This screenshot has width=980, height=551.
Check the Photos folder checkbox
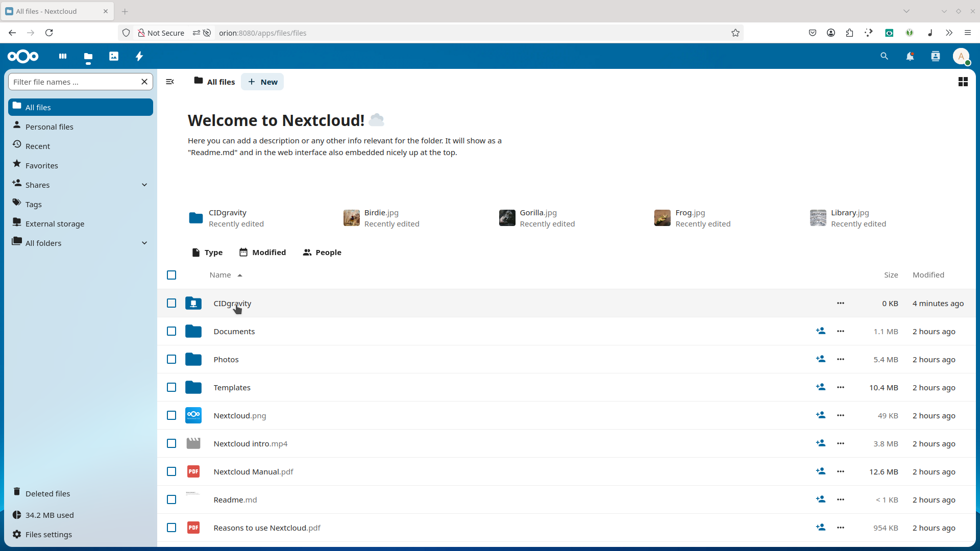pyautogui.click(x=171, y=359)
